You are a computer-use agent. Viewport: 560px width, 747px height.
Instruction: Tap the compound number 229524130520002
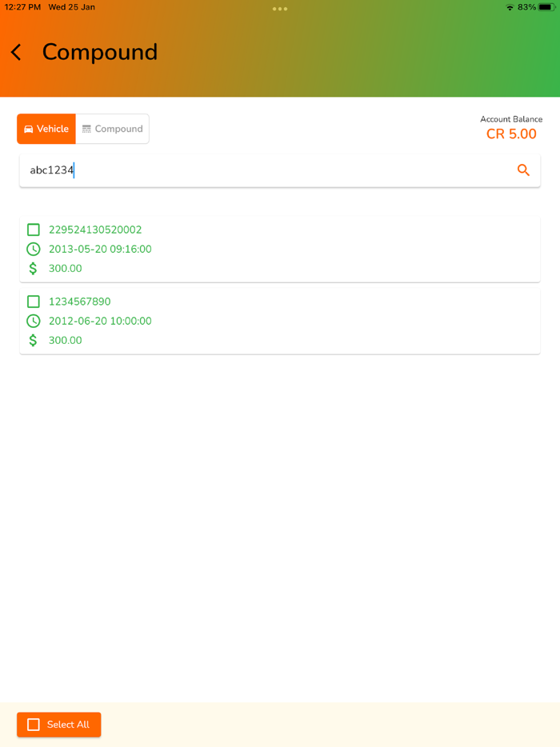coord(95,230)
